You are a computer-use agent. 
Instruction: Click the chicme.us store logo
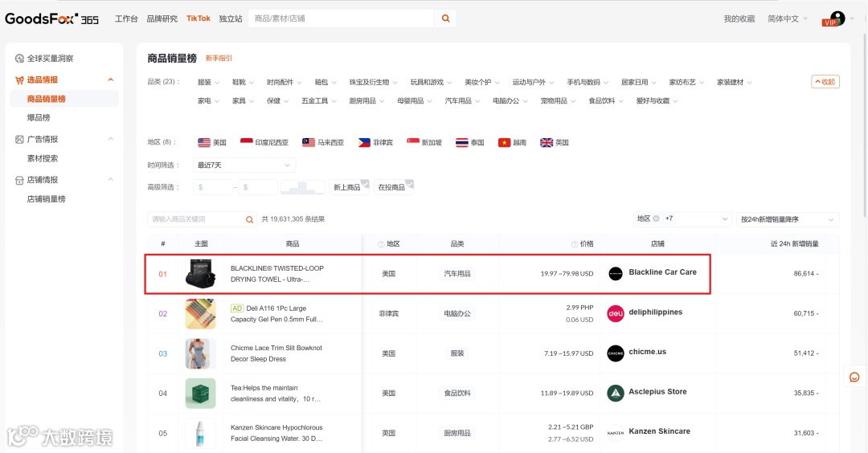coord(616,353)
